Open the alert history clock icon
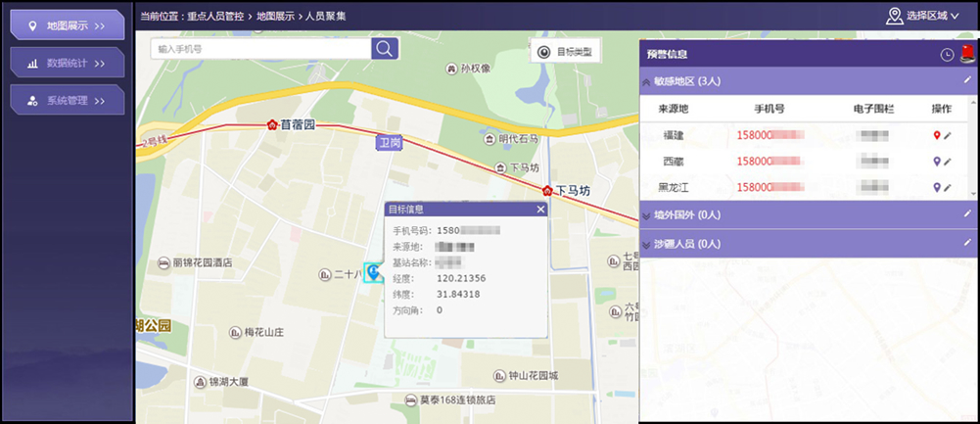The image size is (980, 424). (947, 55)
